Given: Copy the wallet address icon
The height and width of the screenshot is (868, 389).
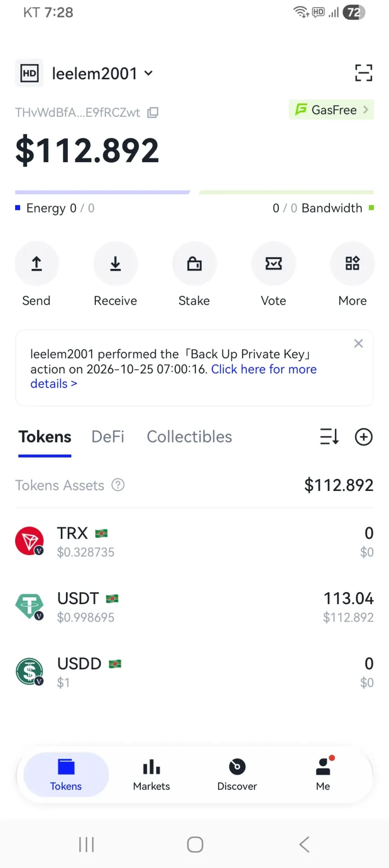Looking at the screenshot, I should click(x=153, y=112).
